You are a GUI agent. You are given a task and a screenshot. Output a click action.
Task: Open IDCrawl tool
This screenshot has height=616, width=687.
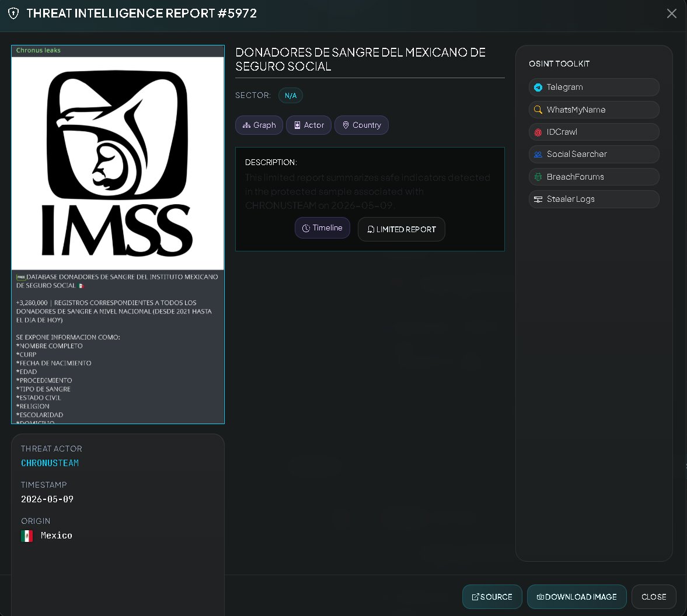[594, 132]
